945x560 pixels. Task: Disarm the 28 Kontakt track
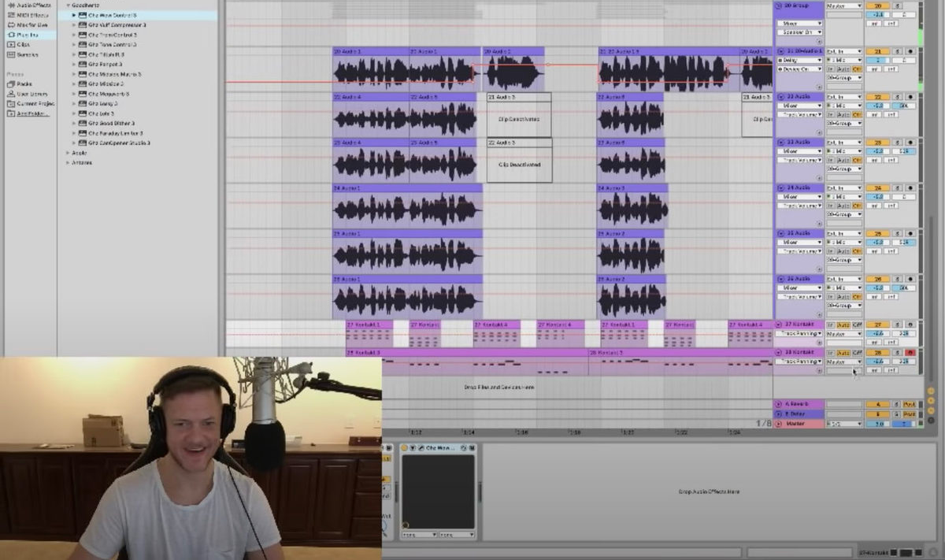[910, 353]
